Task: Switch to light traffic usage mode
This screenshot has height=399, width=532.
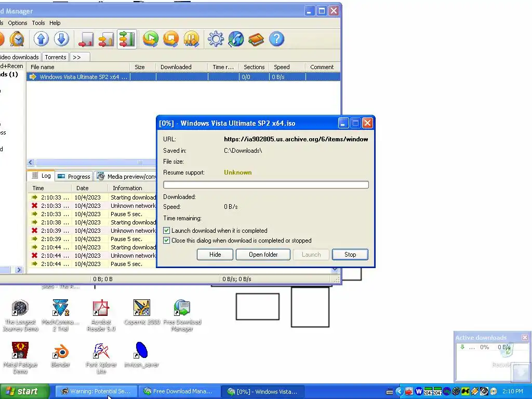Action: click(86, 39)
